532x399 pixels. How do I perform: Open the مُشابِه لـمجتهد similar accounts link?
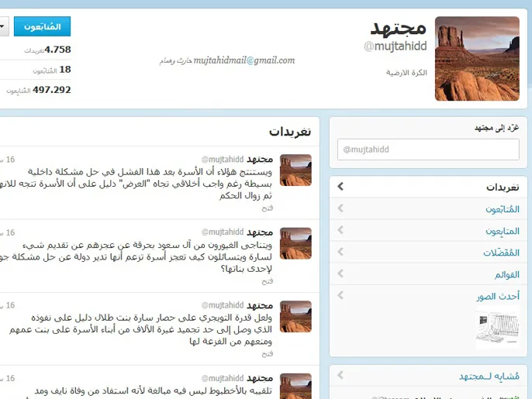point(489,377)
